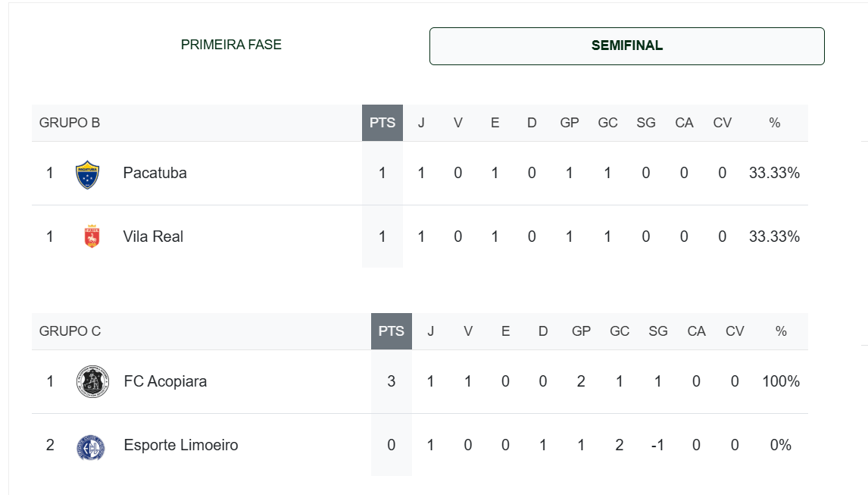Click FC Acopiara's 100% percentage cell
This screenshot has height=495, width=868.
coord(781,381)
